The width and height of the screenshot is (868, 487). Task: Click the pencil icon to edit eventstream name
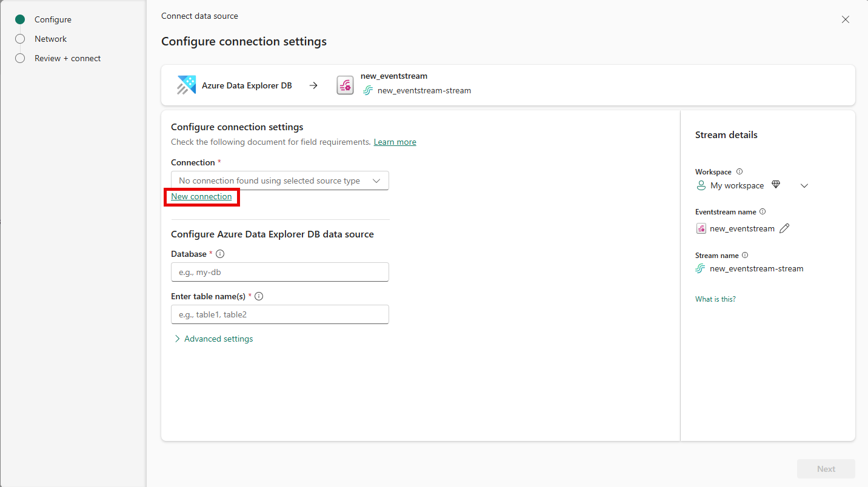(784, 228)
